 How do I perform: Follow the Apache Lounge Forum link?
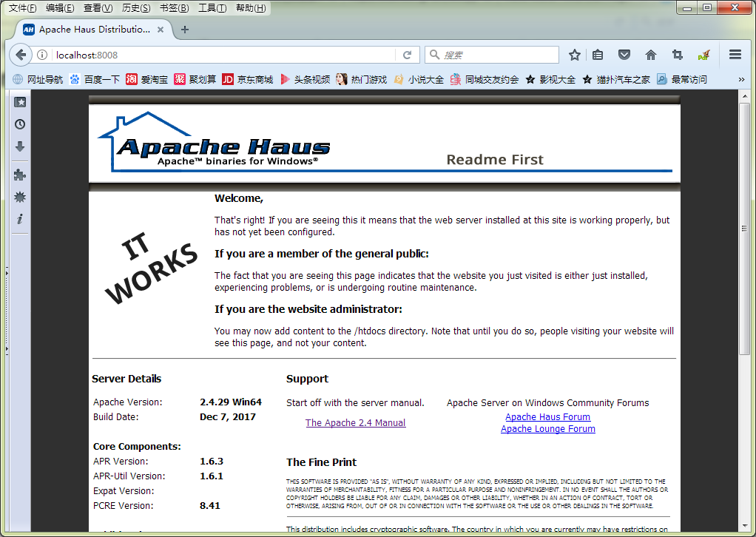click(x=547, y=429)
